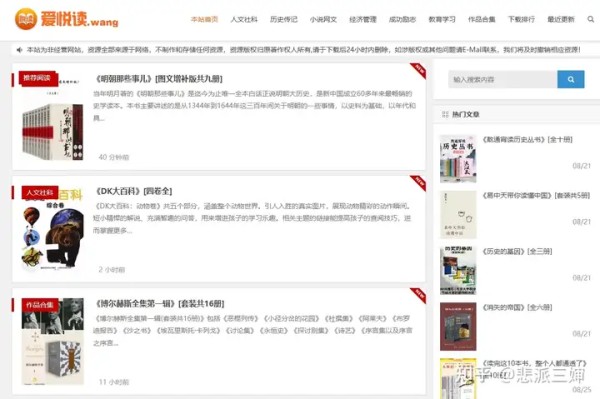Click the 40 分钟前 timestamp
The width and height of the screenshot is (600, 399).
pyautogui.click(x=114, y=157)
